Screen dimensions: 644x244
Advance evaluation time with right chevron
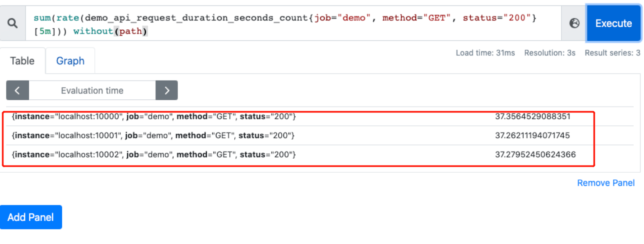167,90
